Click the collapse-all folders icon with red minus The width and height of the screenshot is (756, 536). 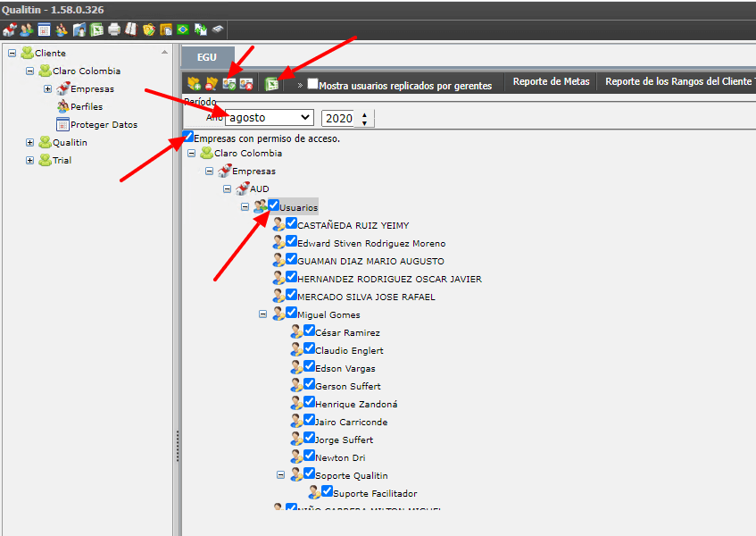point(212,84)
